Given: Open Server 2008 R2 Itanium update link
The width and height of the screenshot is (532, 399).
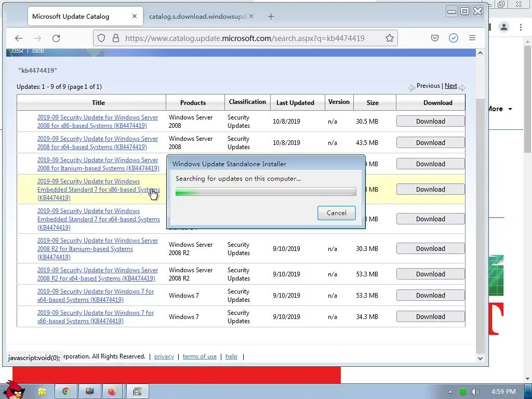Looking at the screenshot, I should tap(98, 248).
